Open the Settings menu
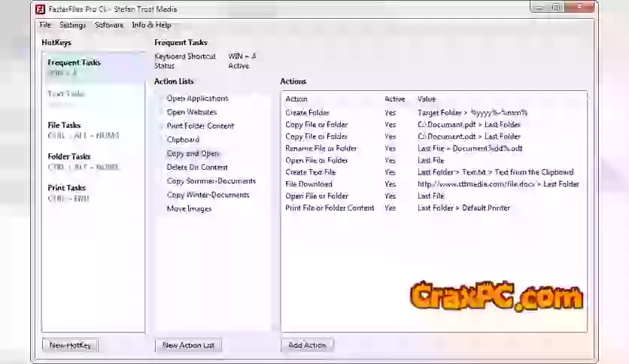The image size is (629, 364). [73, 25]
